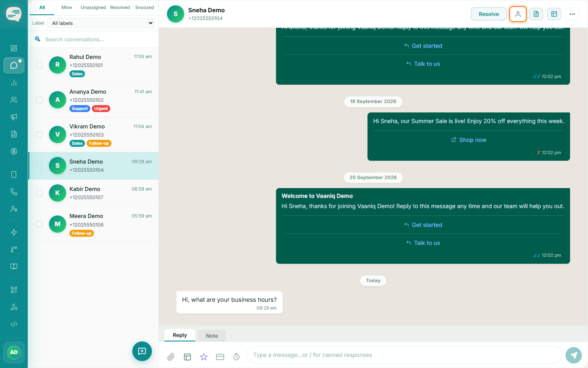Go to contacts via people icon
This screenshot has height=368, width=588.
coord(14,100)
